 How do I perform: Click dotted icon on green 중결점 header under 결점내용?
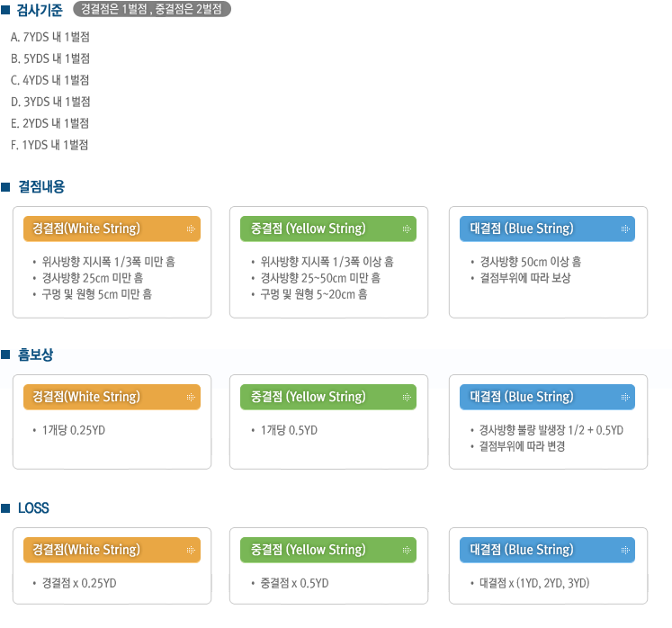(407, 229)
